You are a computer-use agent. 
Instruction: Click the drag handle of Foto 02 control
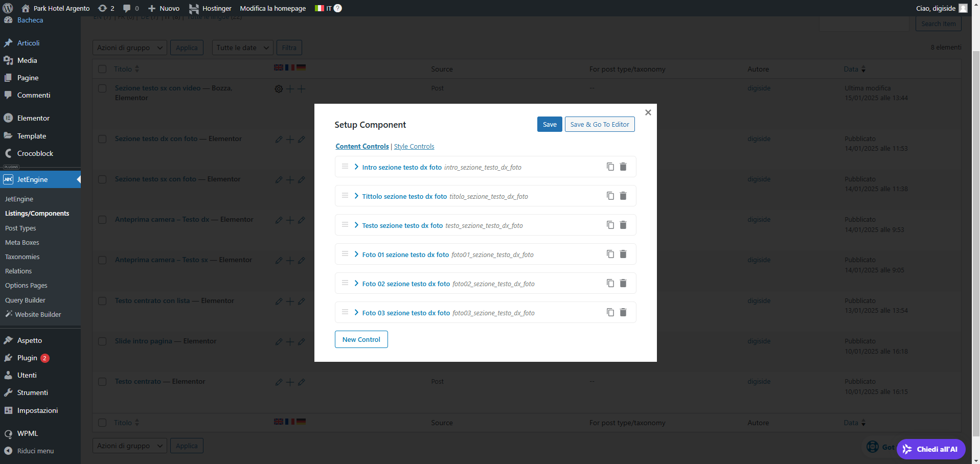[345, 283]
